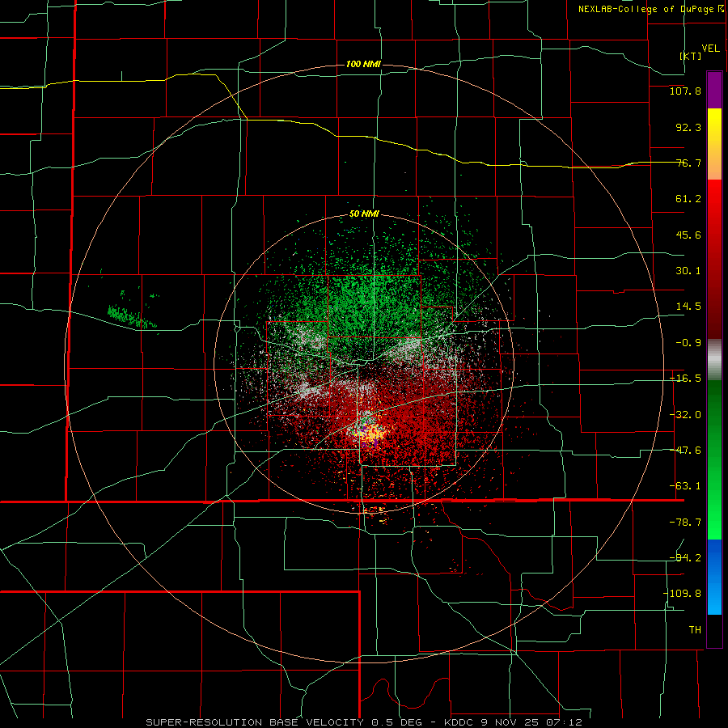
Task: Click the -78.7 velocity scale label
Action: point(685,523)
